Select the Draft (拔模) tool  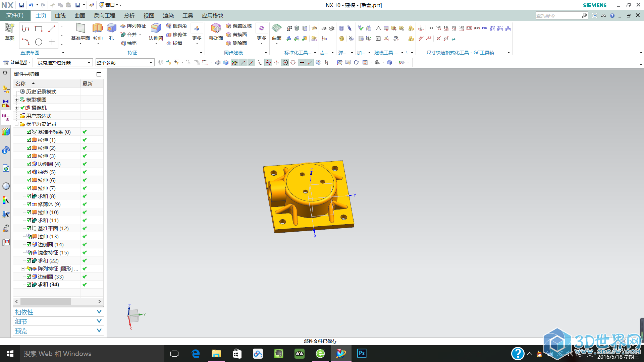coord(174,43)
